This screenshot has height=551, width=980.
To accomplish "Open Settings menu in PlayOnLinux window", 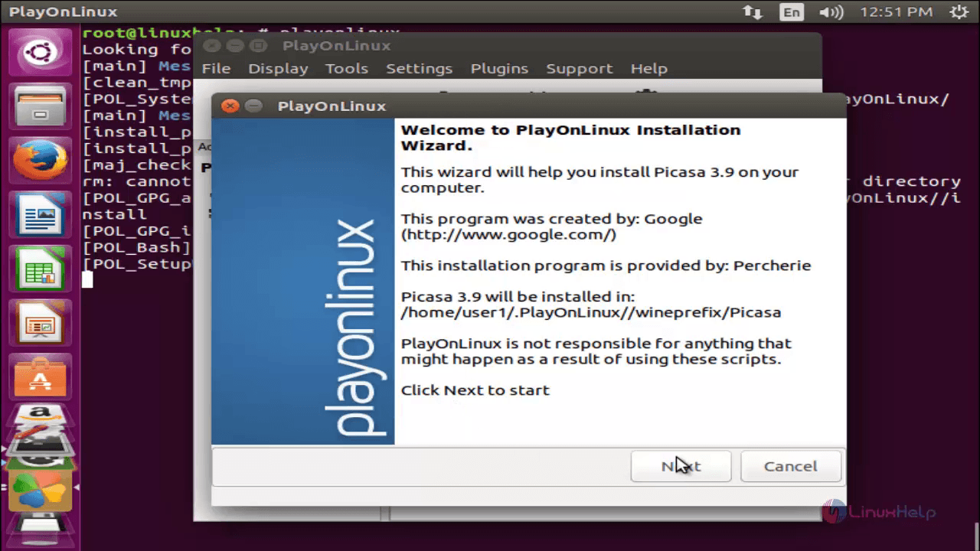I will 419,69.
